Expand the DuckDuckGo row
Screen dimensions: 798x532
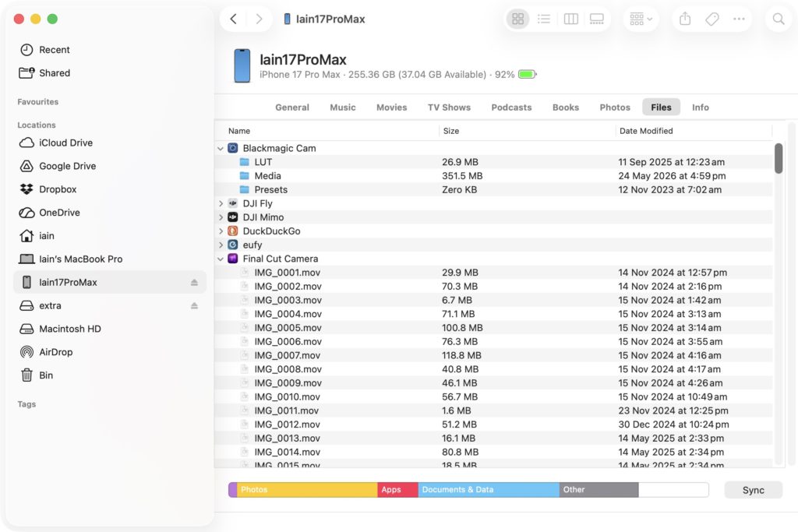221,231
